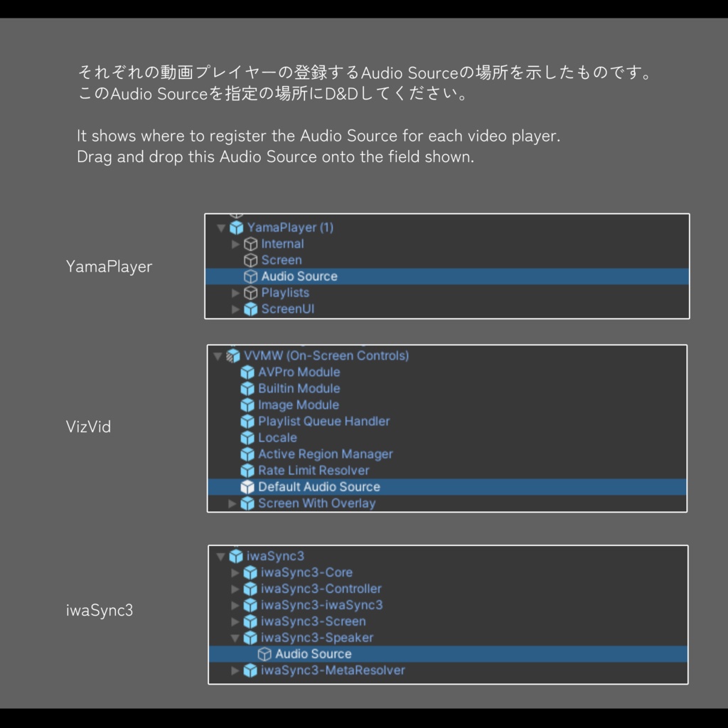
Task: Click the AVPro Module cube icon
Action: (247, 372)
